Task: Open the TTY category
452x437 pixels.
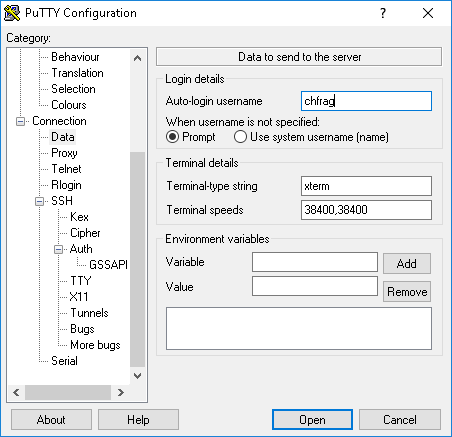Action: pos(81,281)
